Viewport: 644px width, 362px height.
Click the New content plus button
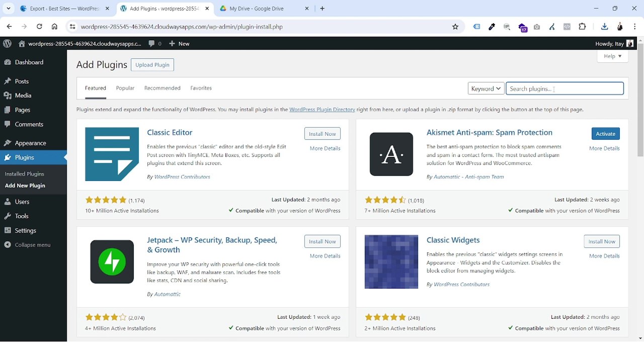(179, 44)
